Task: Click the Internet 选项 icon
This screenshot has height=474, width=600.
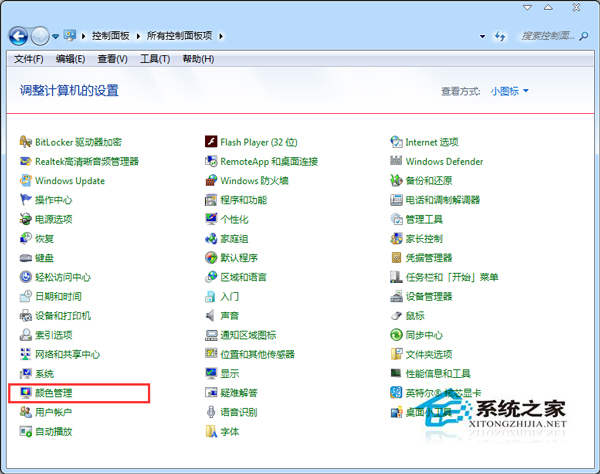Action: (396, 142)
